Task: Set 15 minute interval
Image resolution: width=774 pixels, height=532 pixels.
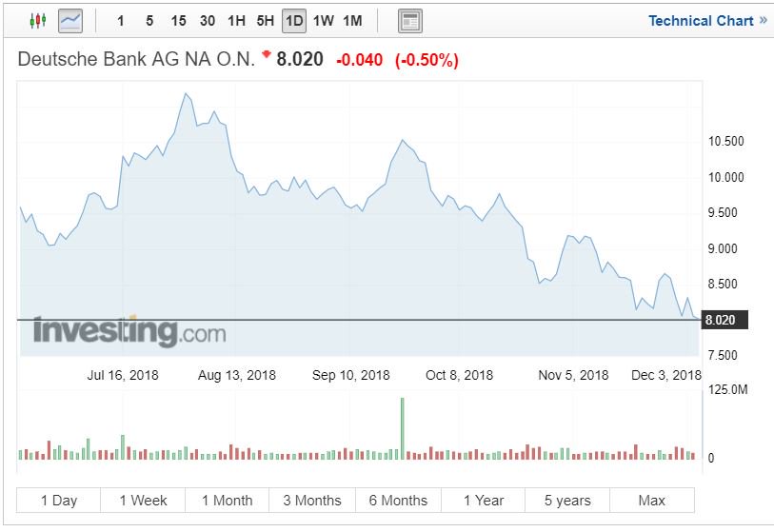Action: 179,21
